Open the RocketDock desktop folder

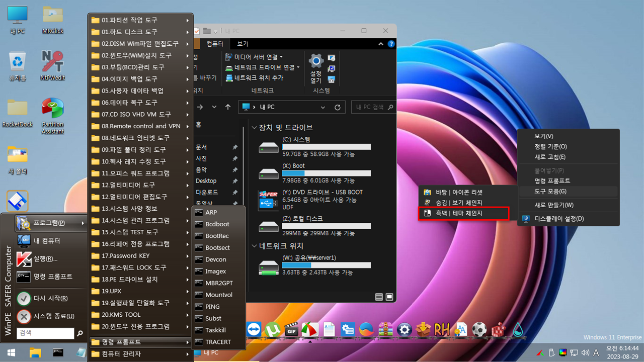pos(18,113)
